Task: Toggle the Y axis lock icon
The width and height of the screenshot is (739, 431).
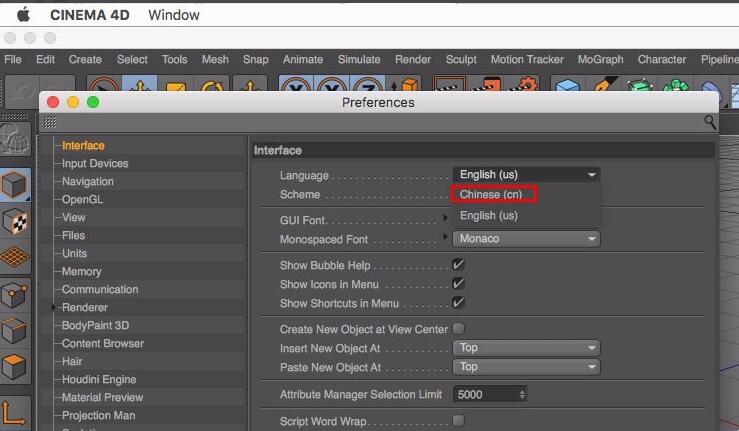Action: tap(332, 85)
